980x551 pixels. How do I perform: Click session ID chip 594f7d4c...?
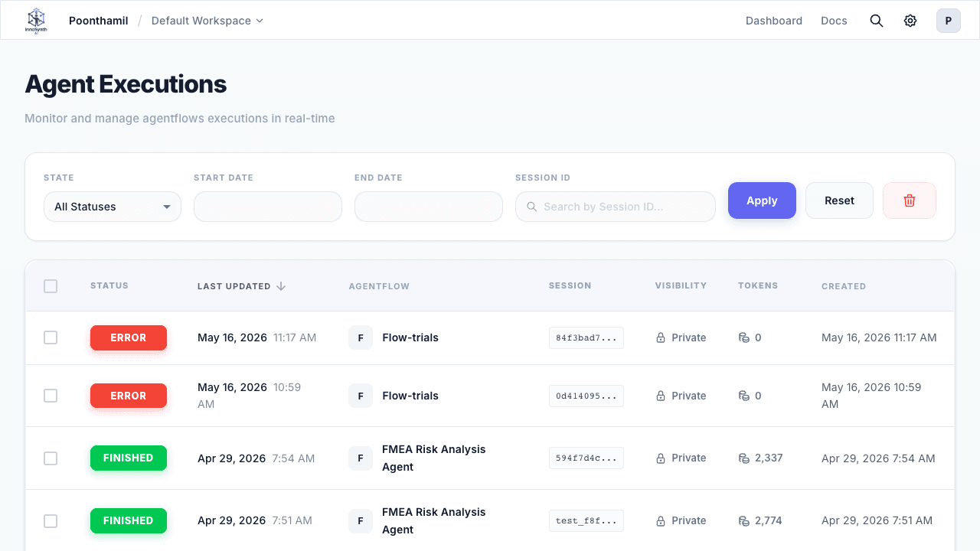pos(586,458)
